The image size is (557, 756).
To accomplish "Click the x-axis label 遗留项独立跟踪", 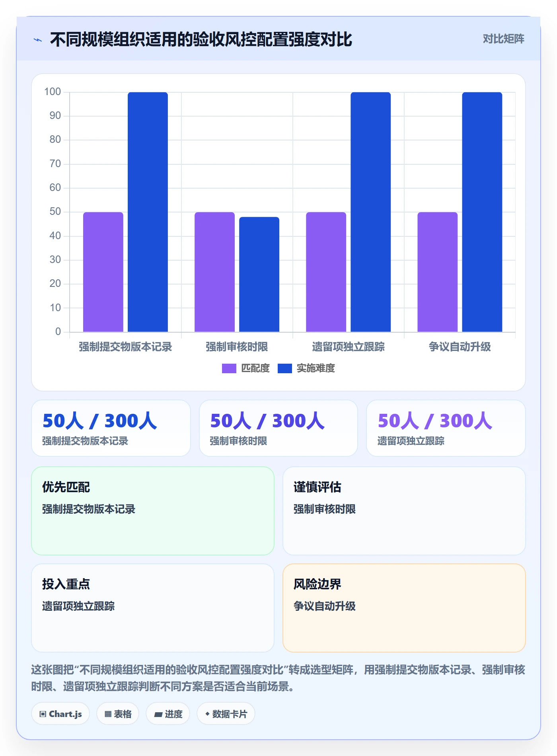I will point(348,347).
